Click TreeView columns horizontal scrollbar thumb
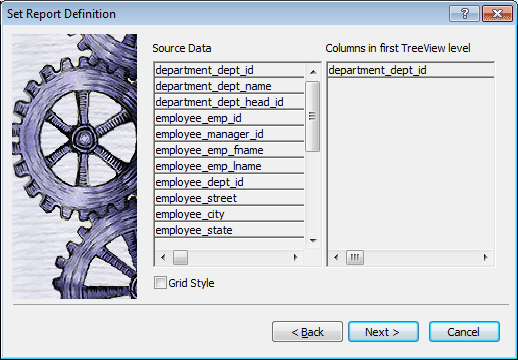The width and height of the screenshot is (518, 360). [355, 257]
